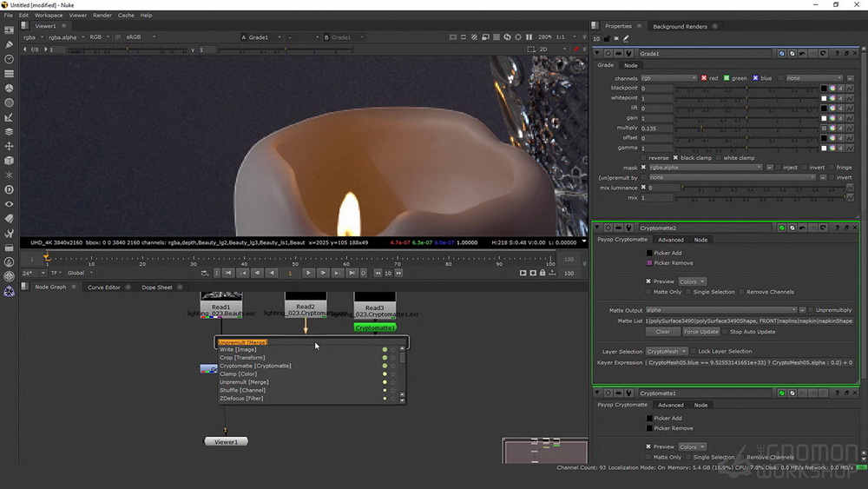Screen dimensions: 868x489
Task: Enable Lock Layer Selection checkbox
Action: pos(693,351)
